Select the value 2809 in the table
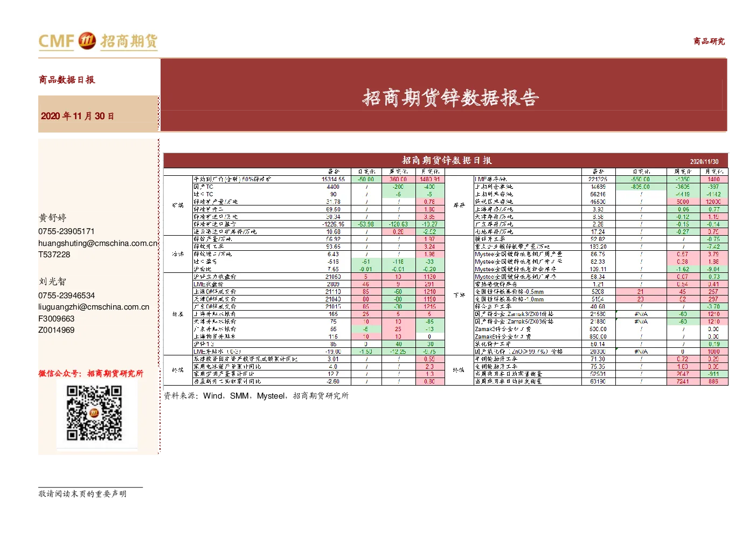 (333, 284)
